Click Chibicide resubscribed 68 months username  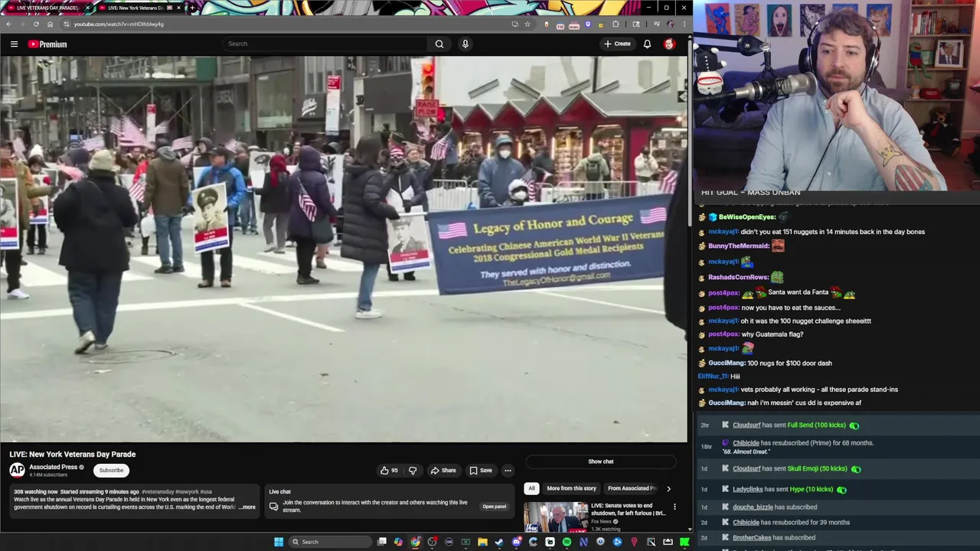pyautogui.click(x=746, y=443)
